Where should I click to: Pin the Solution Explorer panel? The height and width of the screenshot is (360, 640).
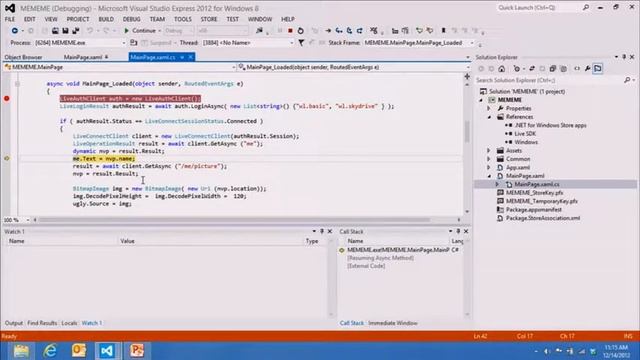(x=624, y=57)
